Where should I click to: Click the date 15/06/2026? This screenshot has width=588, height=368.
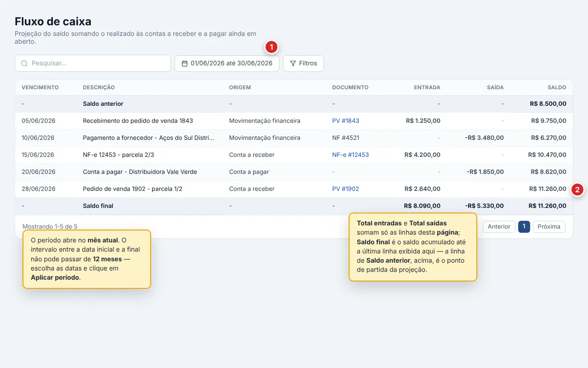(x=38, y=155)
